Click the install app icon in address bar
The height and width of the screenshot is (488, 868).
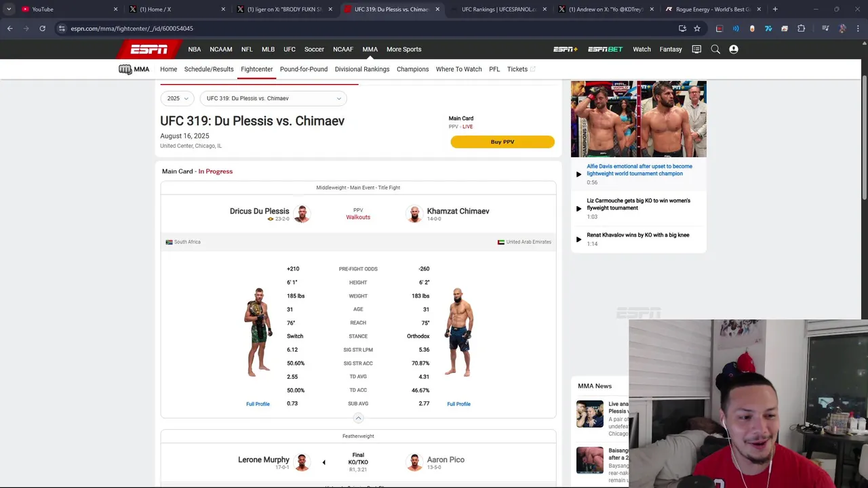682,28
